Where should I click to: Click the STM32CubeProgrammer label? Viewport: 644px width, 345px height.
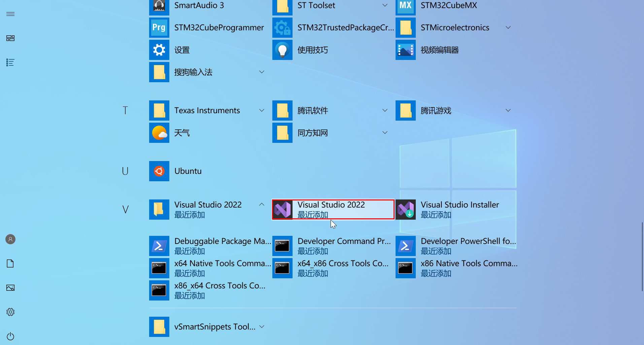click(x=219, y=28)
